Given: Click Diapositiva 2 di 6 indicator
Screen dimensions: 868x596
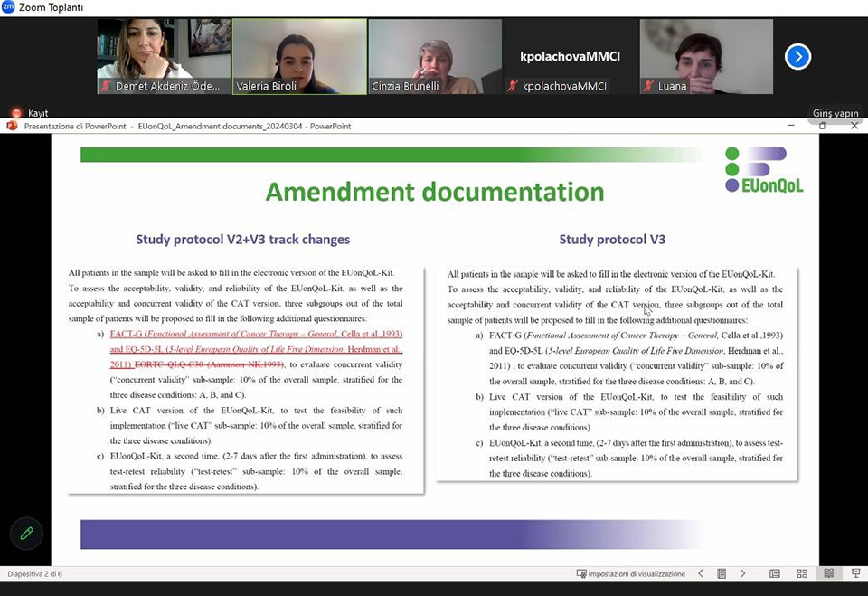Looking at the screenshot, I should coord(35,573).
